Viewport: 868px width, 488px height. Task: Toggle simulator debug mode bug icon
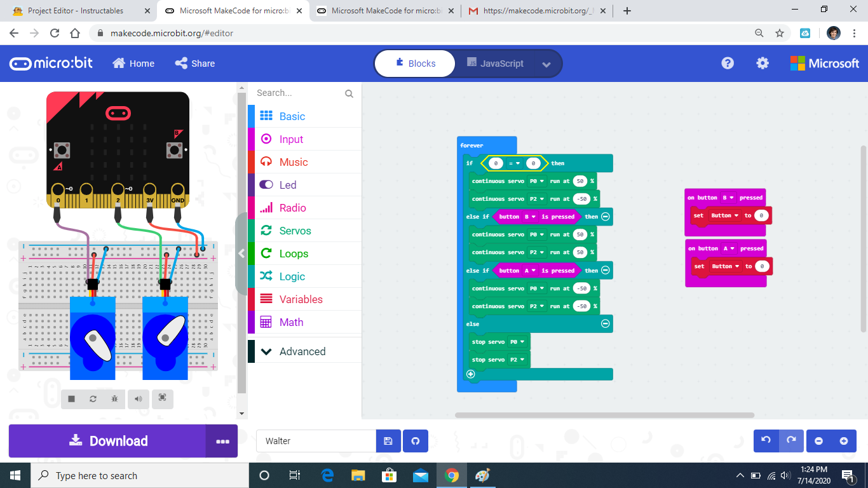tap(114, 398)
